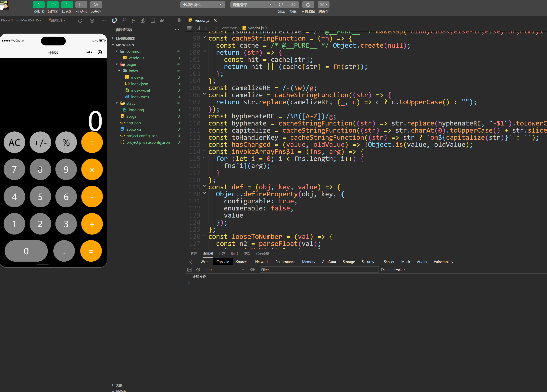
Task: Click the clear console icon
Action: (198, 270)
